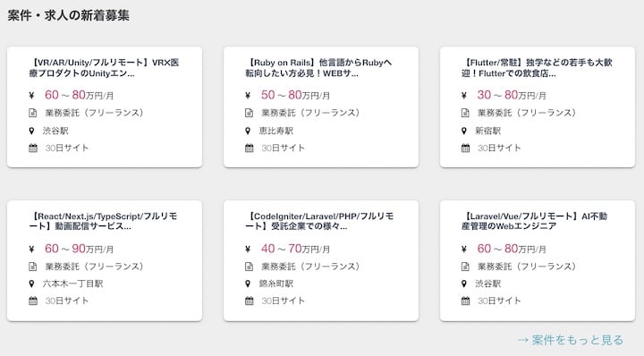Screen dimensions: 644x356
Task: Click the document icon on the Ruby on Rails card
Action: click(x=249, y=113)
